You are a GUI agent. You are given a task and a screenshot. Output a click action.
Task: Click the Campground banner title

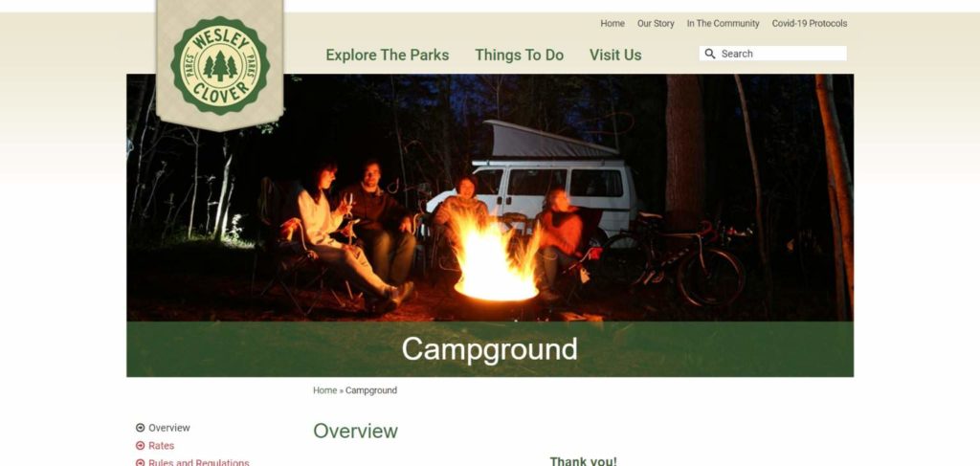pos(489,349)
